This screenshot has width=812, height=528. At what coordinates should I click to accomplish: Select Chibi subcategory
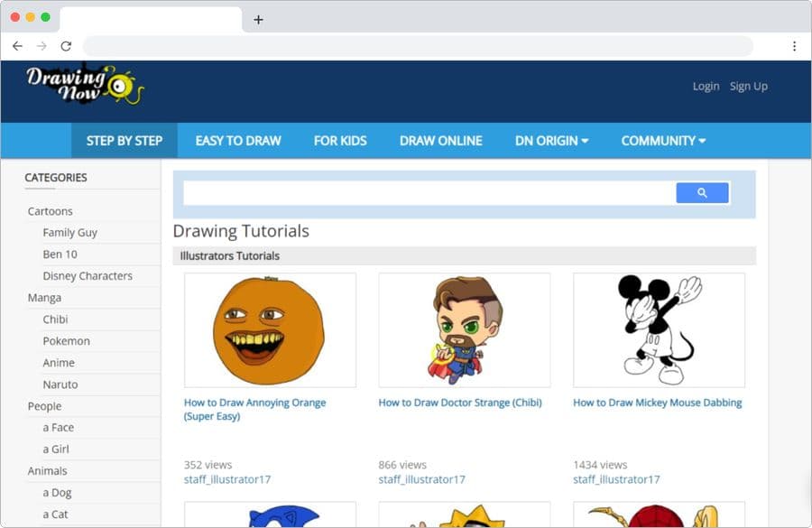tap(55, 320)
